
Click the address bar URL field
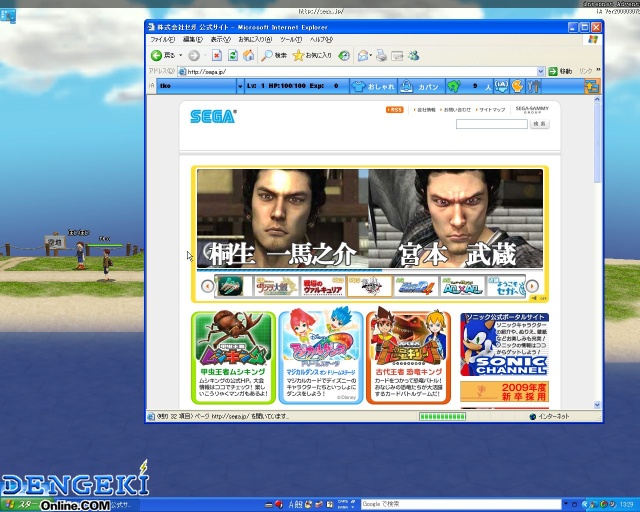click(358, 71)
